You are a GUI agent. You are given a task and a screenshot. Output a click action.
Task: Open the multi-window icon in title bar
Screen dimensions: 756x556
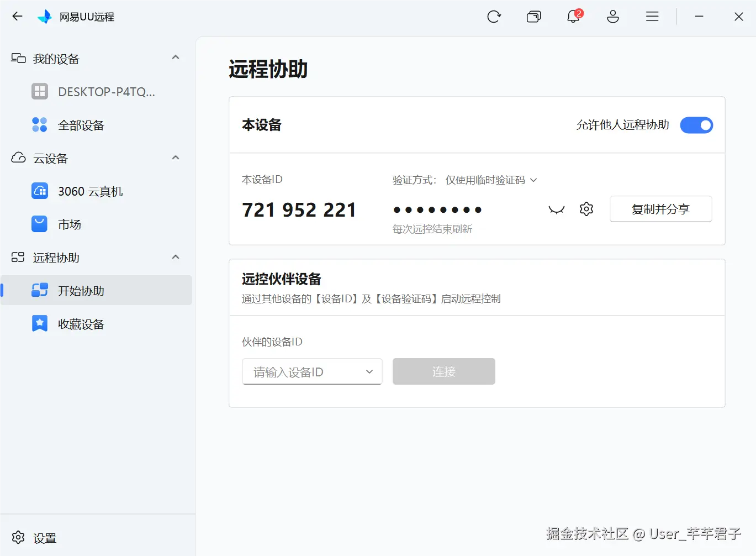click(533, 17)
